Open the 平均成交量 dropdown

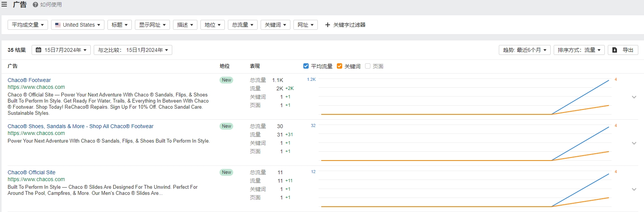point(28,25)
